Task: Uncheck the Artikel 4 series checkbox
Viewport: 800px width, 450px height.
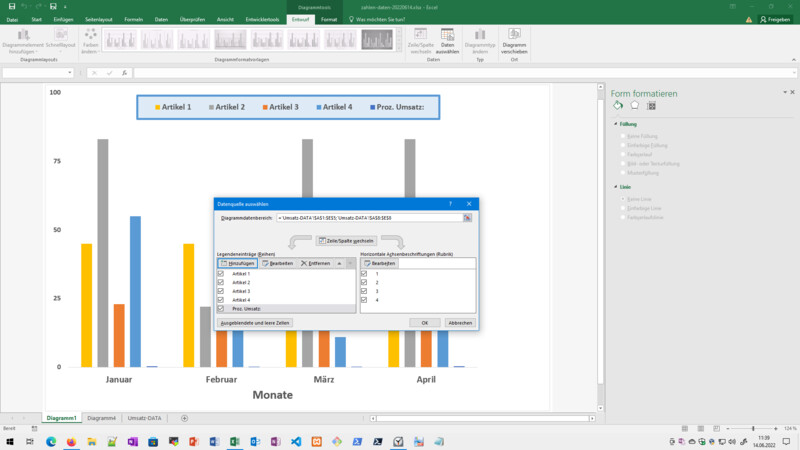Action: (x=220, y=299)
